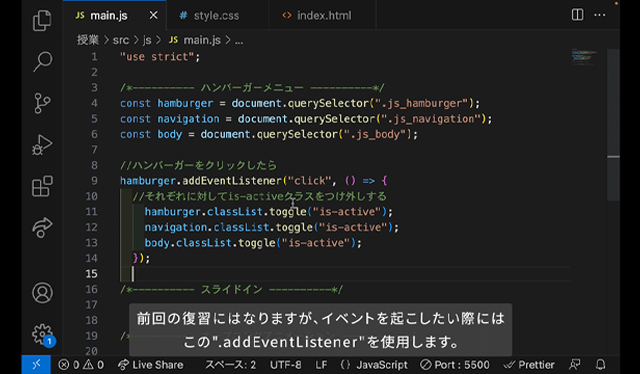This screenshot has height=374, width=640.
Task: Click the vertical editor scrollbar
Action: [x=613, y=125]
